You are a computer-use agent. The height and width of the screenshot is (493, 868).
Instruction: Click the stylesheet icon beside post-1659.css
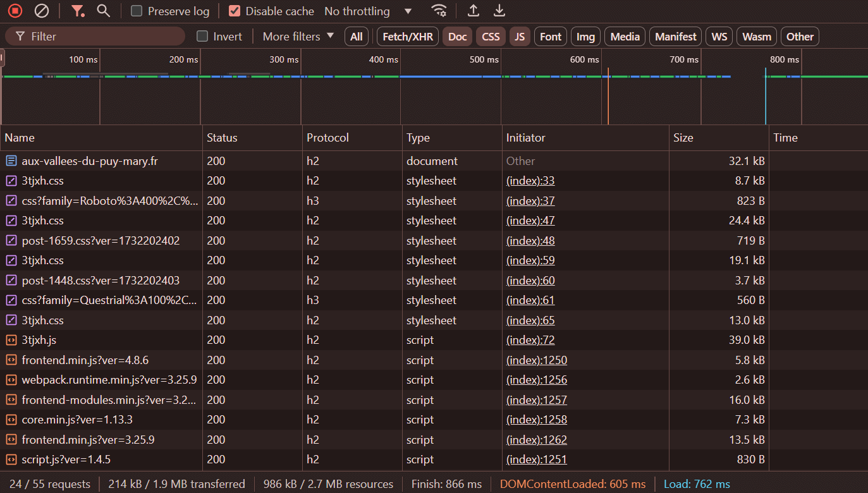(11, 241)
